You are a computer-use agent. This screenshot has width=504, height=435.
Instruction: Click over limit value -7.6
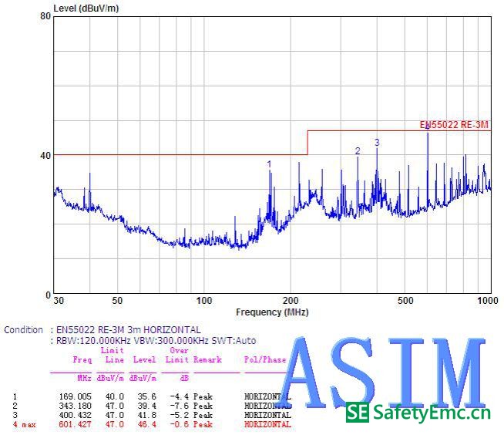(x=179, y=406)
